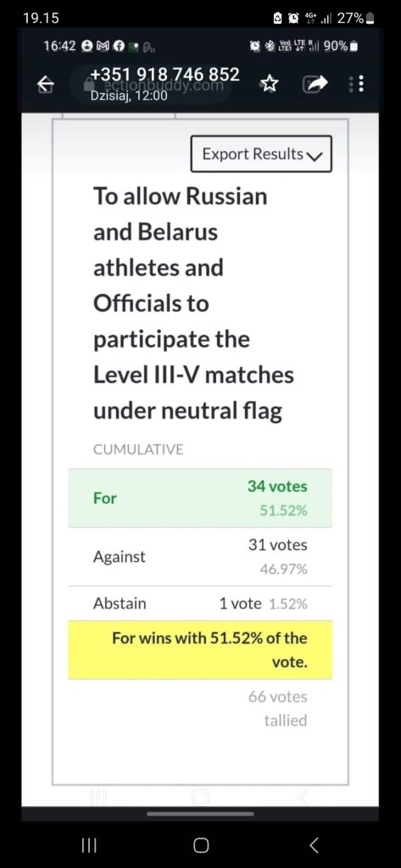Select the For result row
The image size is (401, 868).
200,498
